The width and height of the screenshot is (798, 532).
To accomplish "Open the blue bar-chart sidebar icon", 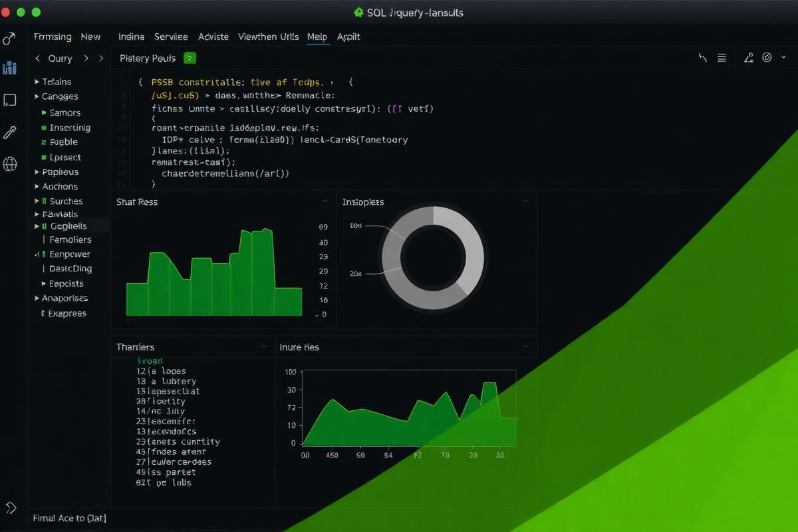I will coord(9,67).
